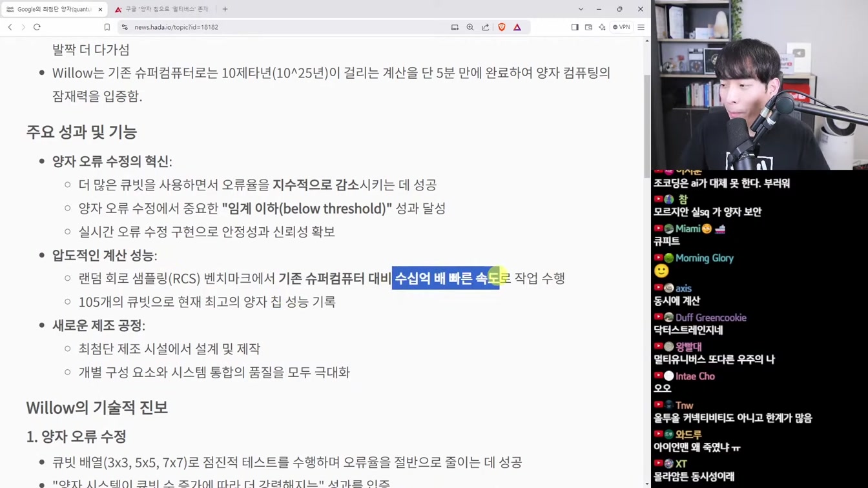The width and height of the screenshot is (868, 488).
Task: Toggle the VPN button
Action: click(x=621, y=27)
